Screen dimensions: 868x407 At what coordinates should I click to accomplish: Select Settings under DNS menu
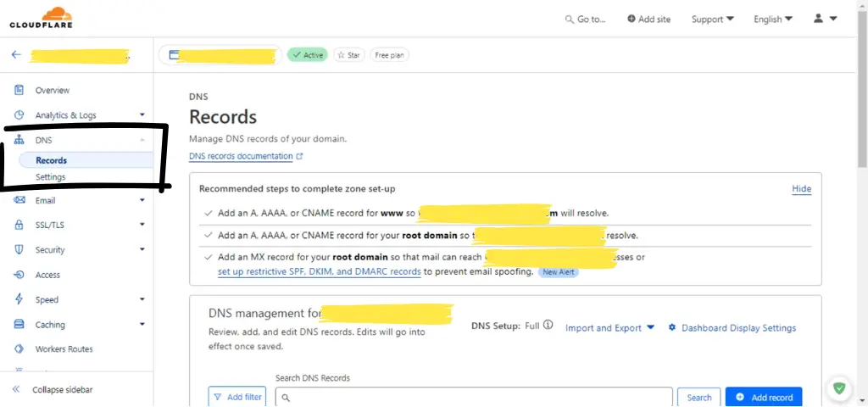pos(51,177)
